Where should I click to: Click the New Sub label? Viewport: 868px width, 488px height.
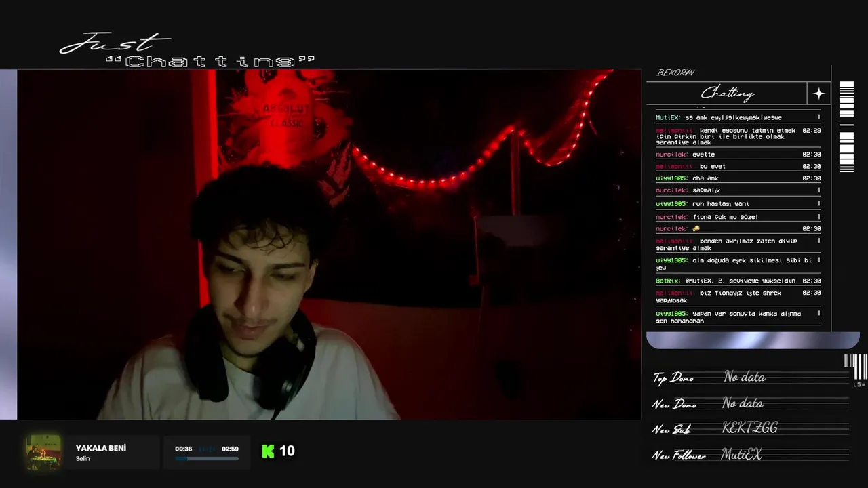click(671, 430)
